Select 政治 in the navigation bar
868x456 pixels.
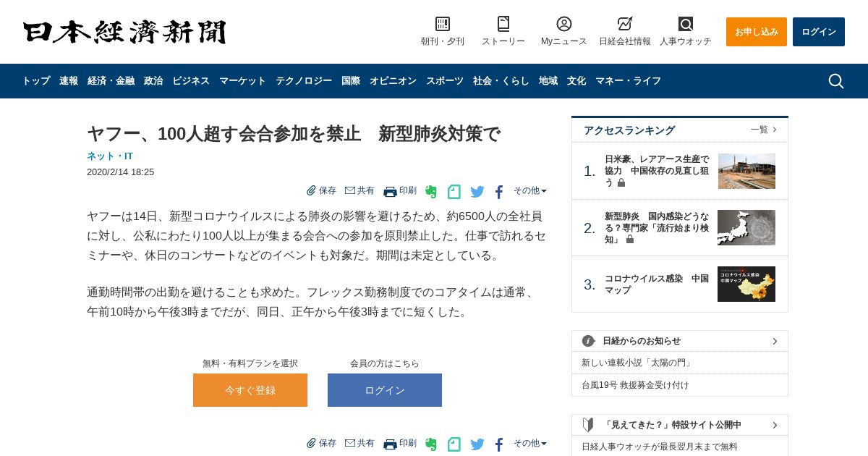click(153, 81)
